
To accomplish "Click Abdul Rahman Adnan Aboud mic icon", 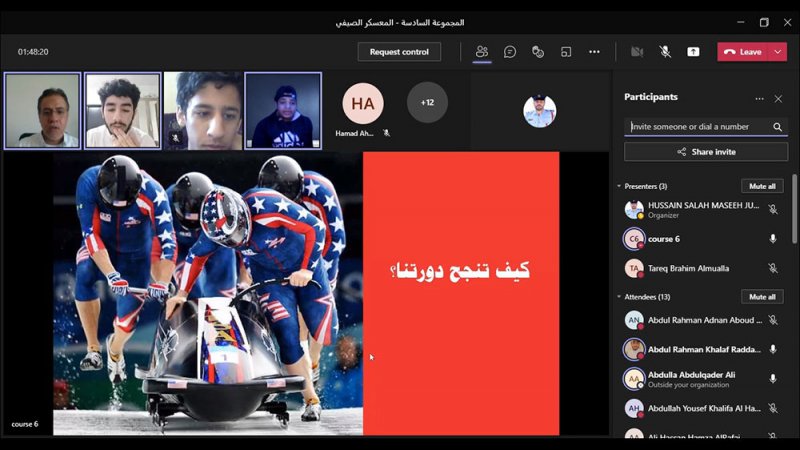I will [x=773, y=320].
